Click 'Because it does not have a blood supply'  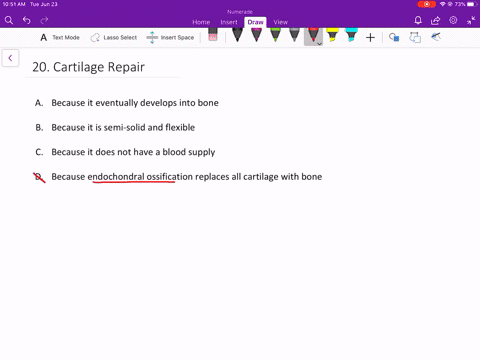click(x=133, y=152)
